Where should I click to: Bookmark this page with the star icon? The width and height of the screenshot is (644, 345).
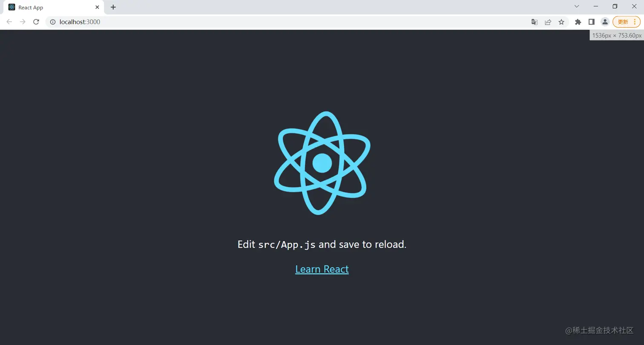point(561,22)
